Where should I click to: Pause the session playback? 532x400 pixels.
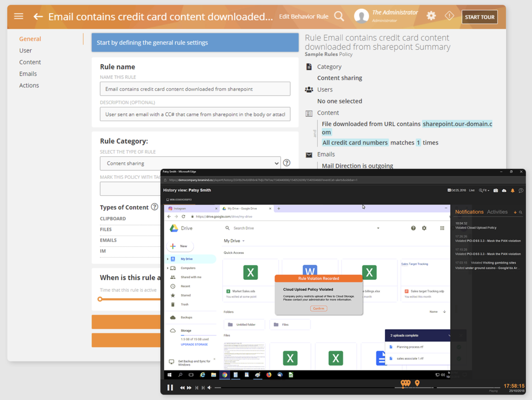tap(170, 388)
